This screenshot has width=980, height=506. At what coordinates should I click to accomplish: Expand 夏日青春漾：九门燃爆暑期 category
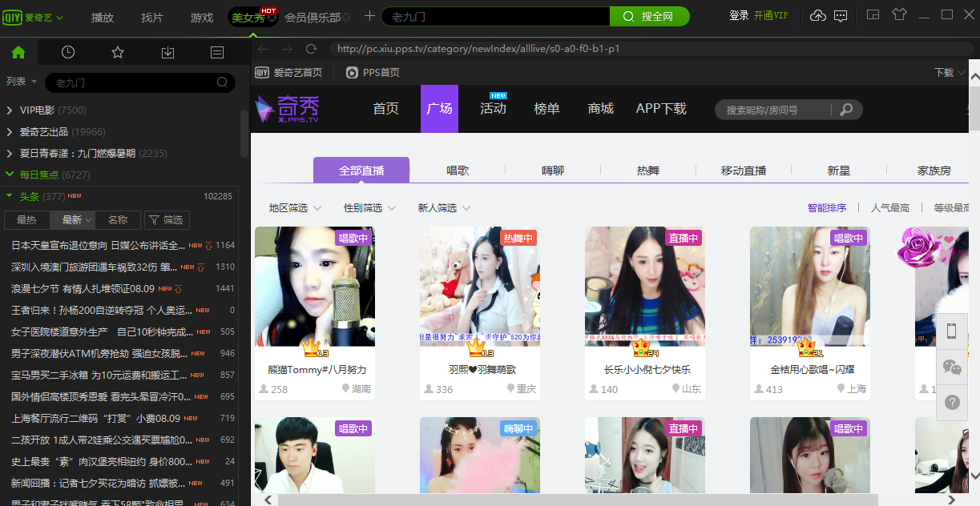coord(10,154)
